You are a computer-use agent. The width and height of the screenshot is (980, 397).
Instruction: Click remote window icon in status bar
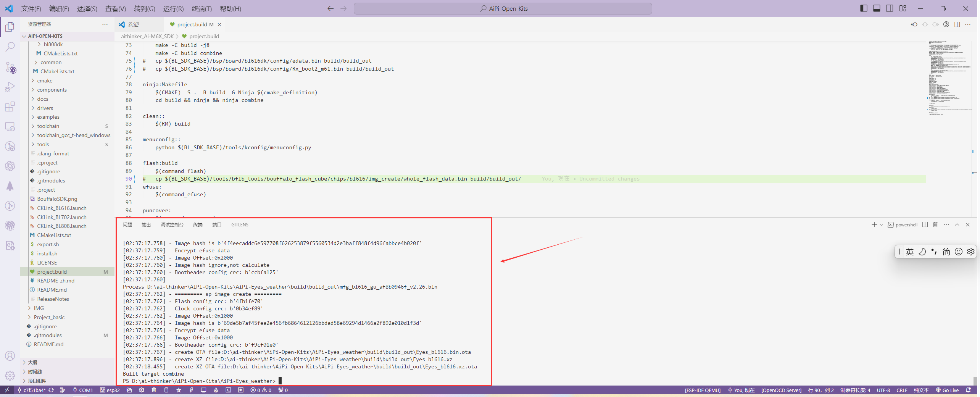pos(7,390)
